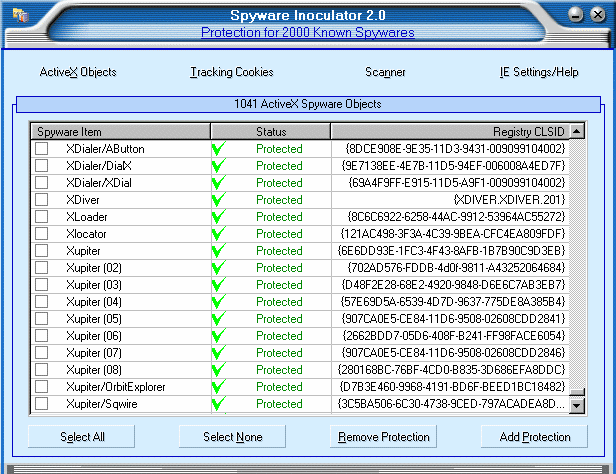
Task: Click the Remove Protection button
Action: point(384,437)
